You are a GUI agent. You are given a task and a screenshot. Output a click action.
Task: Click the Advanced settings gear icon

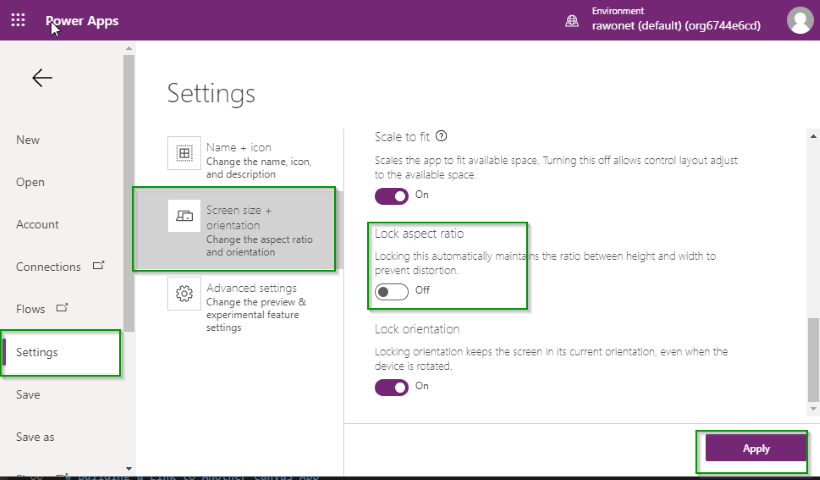[184, 293]
